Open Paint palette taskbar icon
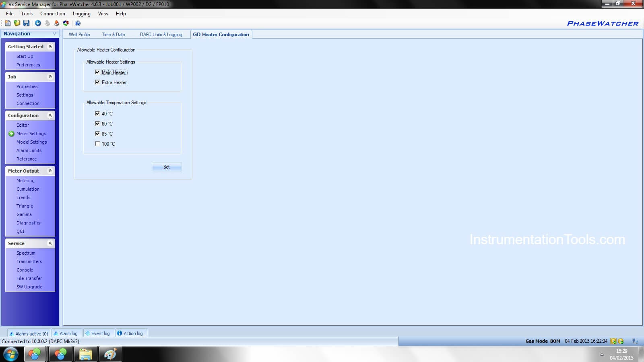 (x=110, y=354)
